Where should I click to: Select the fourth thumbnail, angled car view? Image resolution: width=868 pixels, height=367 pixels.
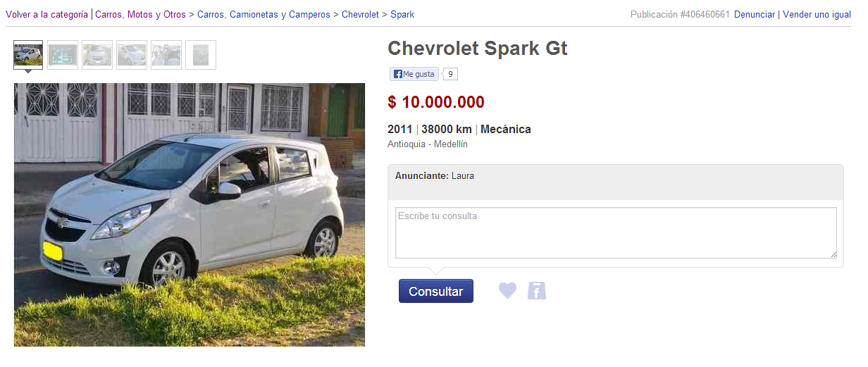pos(132,55)
